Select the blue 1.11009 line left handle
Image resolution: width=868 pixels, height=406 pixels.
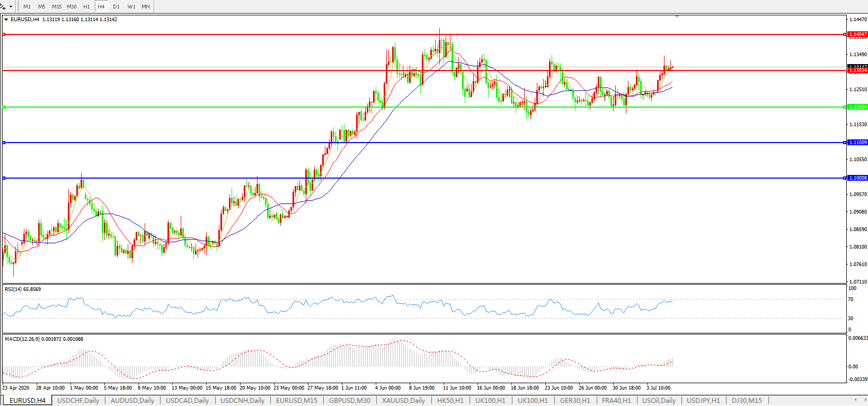tap(4, 143)
